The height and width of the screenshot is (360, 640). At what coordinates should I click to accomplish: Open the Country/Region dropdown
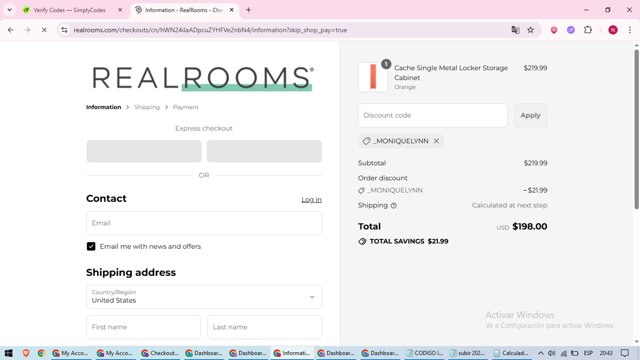pyautogui.click(x=204, y=297)
